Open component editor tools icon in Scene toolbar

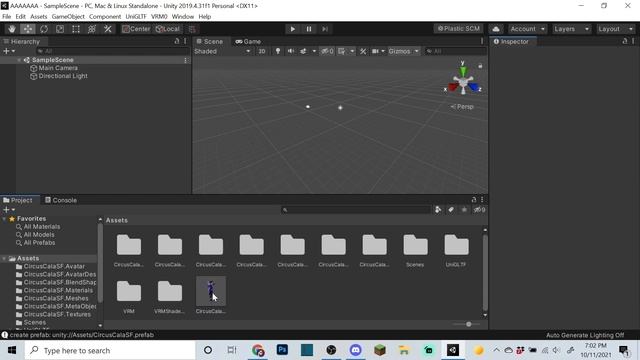tap(363, 51)
